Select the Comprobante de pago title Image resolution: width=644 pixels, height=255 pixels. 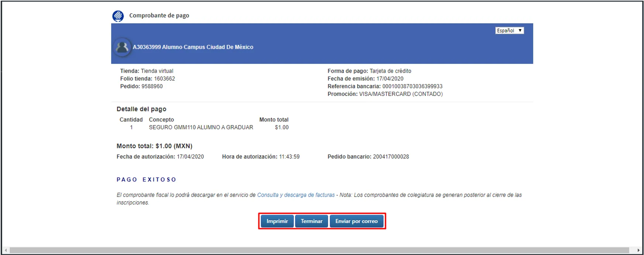tap(159, 15)
